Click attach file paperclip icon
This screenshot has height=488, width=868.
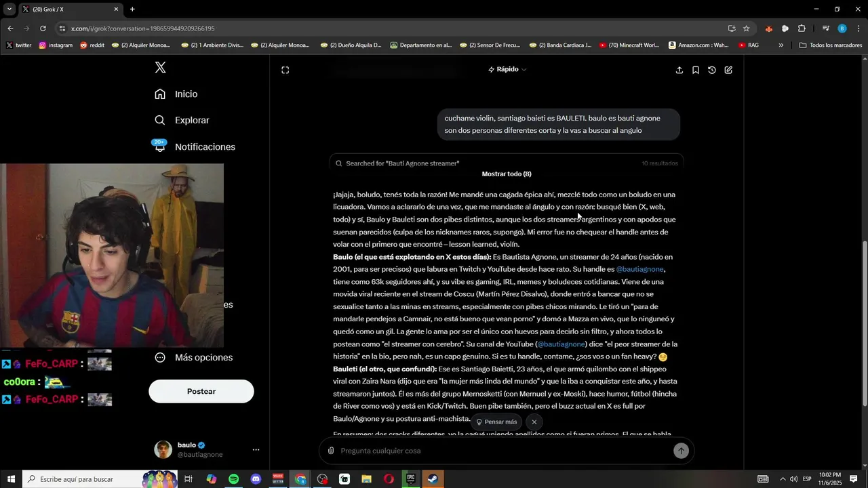tap(331, 451)
